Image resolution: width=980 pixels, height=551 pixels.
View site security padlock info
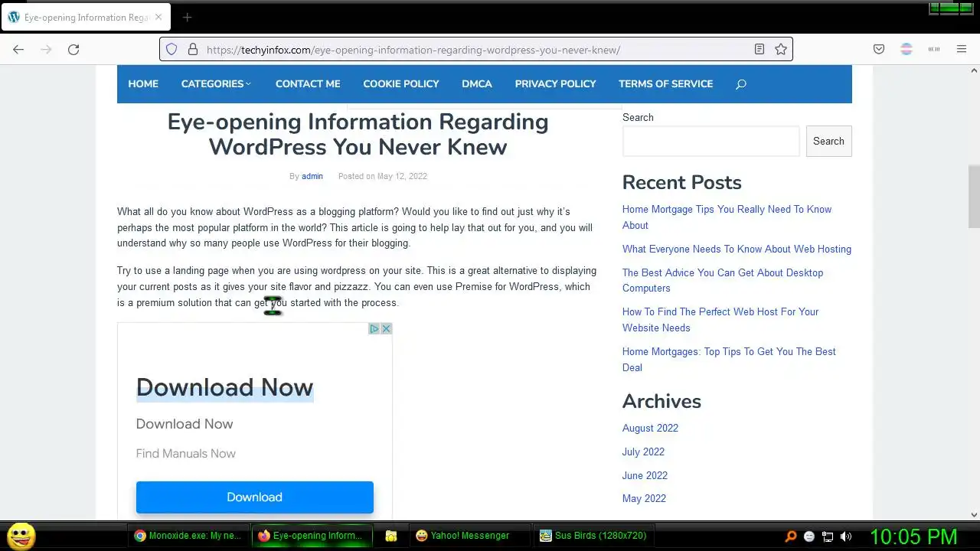click(x=192, y=49)
